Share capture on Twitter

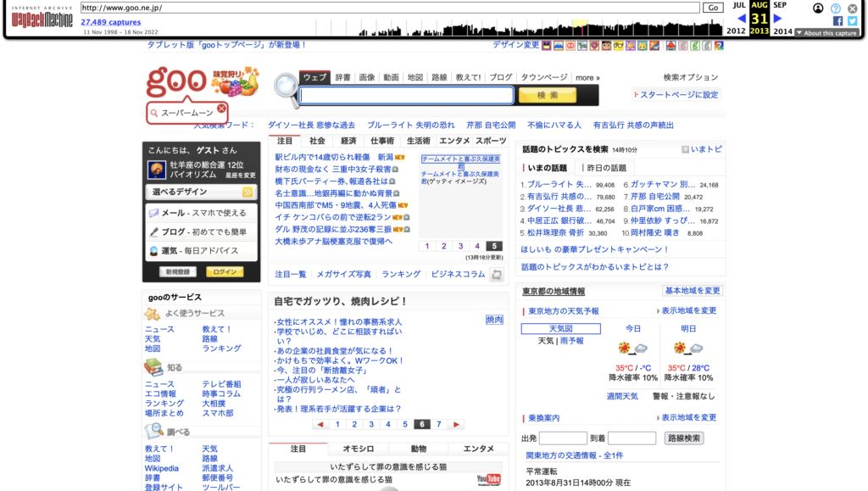click(x=853, y=21)
